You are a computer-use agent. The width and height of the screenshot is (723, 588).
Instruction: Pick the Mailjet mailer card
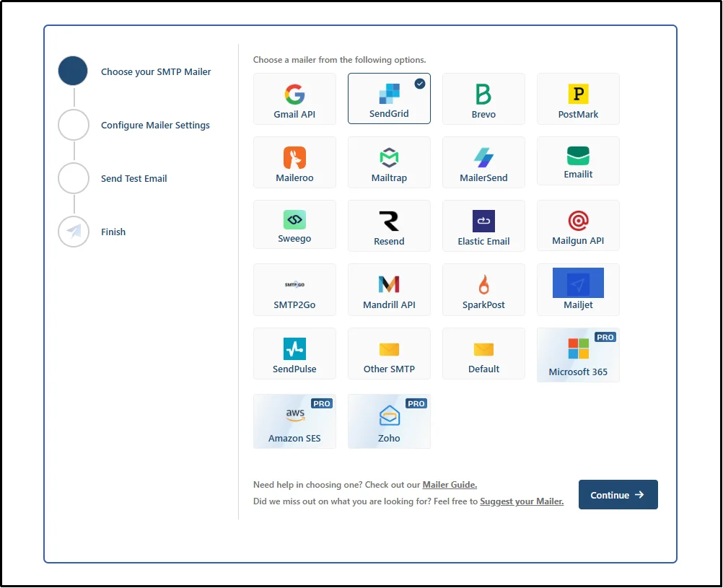tap(578, 289)
